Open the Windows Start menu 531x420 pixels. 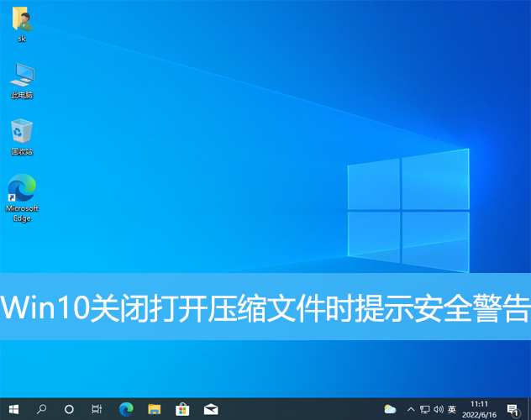coord(13,409)
